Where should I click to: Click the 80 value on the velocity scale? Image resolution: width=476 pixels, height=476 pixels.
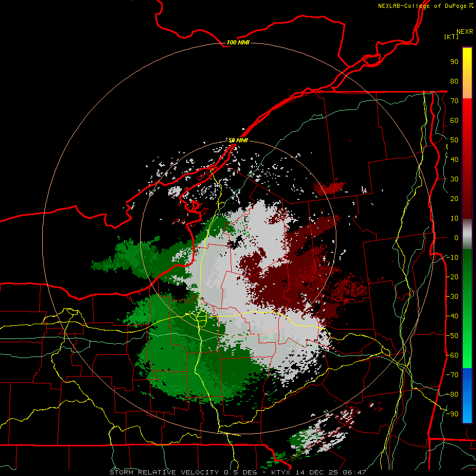(x=454, y=81)
